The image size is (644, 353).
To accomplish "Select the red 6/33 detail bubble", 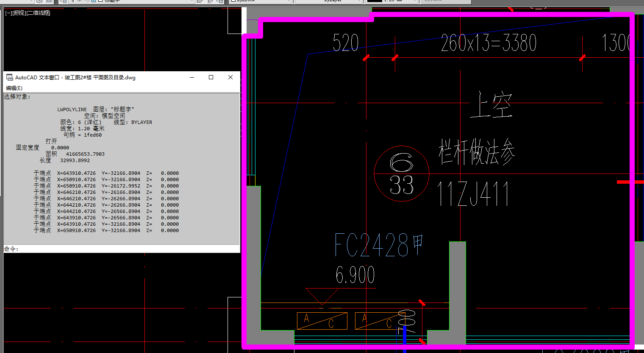I will tap(402, 174).
